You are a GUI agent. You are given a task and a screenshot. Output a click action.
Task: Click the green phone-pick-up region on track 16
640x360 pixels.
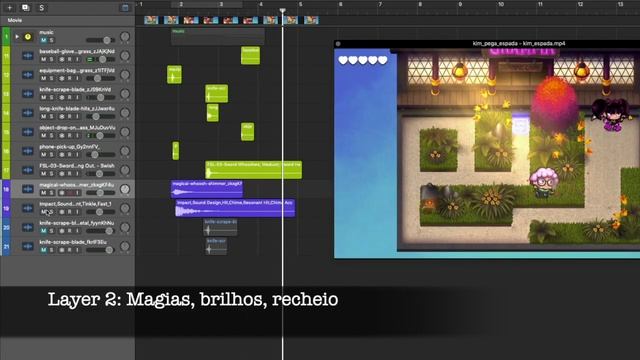(x=176, y=151)
